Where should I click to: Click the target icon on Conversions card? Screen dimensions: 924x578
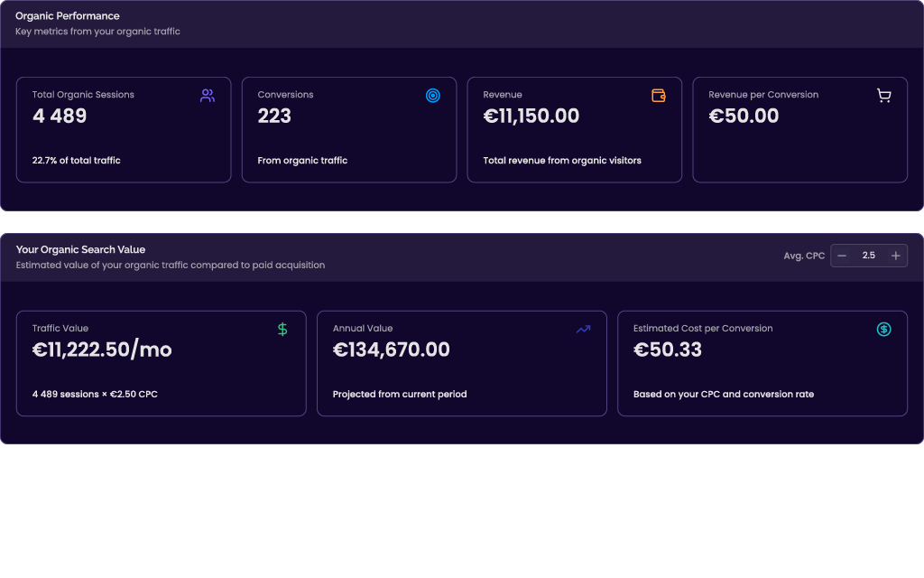432,96
